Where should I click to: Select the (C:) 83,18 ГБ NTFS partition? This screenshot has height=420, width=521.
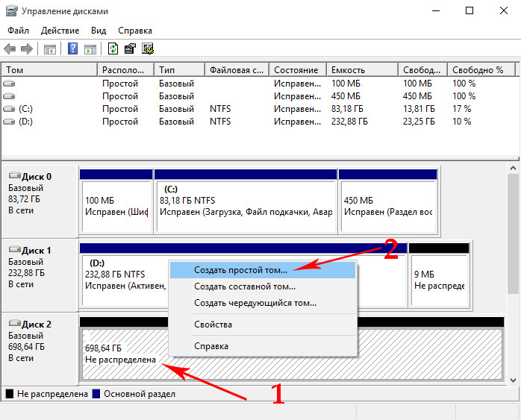coord(246,201)
